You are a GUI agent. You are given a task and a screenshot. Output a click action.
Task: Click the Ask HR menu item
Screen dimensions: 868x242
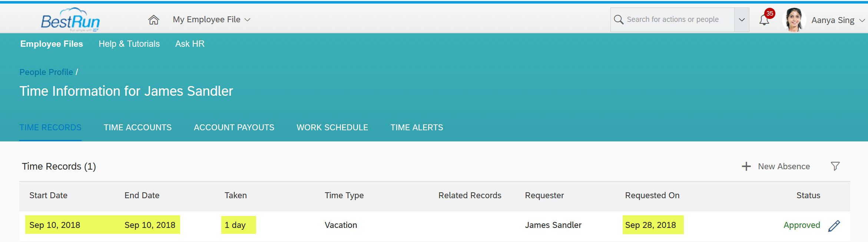tap(190, 44)
